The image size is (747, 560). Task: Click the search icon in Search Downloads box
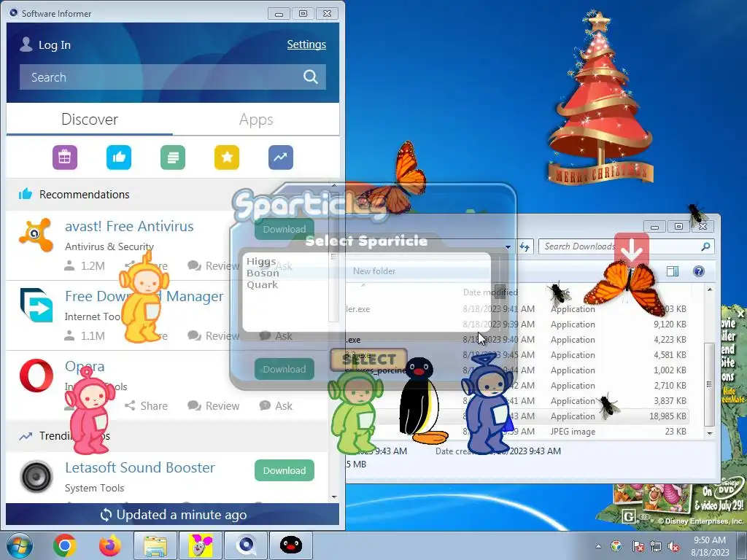[706, 246]
